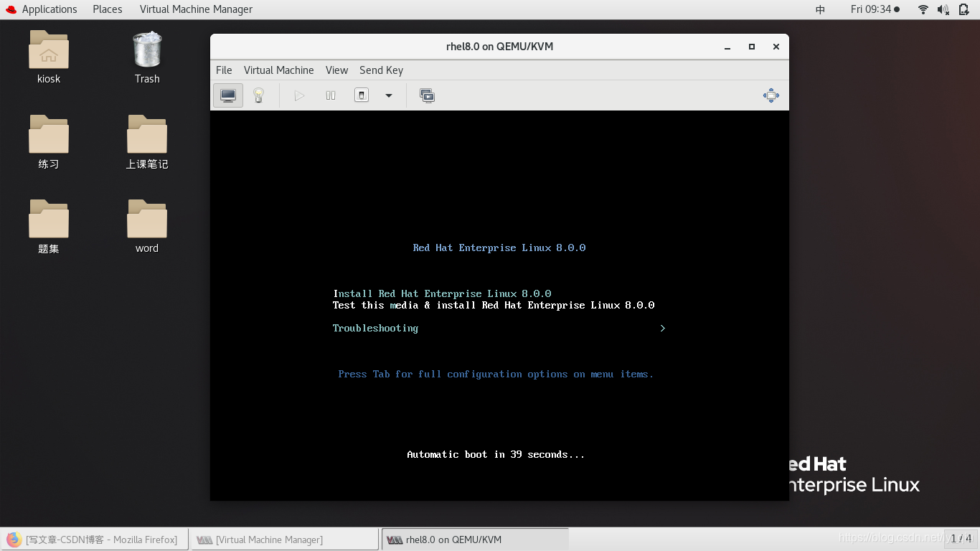Viewport: 980px width, 551px height.
Task: Open the View menu
Action: tap(336, 70)
